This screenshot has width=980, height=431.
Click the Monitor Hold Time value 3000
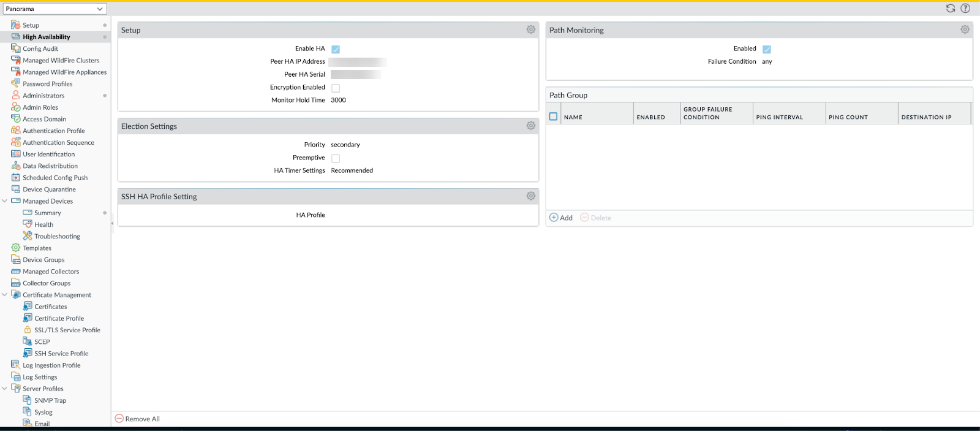(338, 100)
